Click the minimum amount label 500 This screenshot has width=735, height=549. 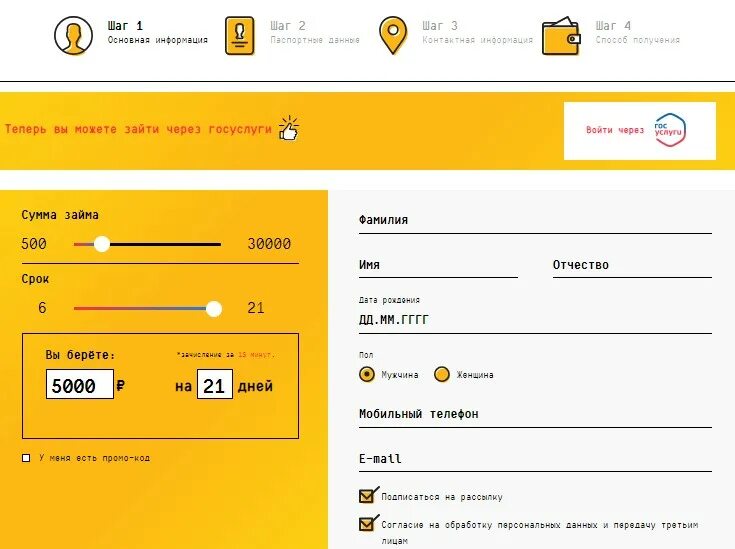pyautogui.click(x=34, y=244)
